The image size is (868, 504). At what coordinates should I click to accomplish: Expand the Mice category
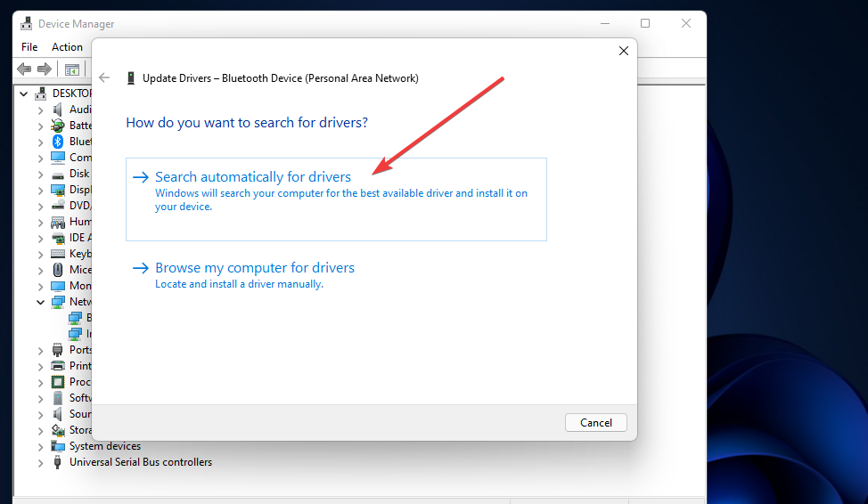click(40, 271)
